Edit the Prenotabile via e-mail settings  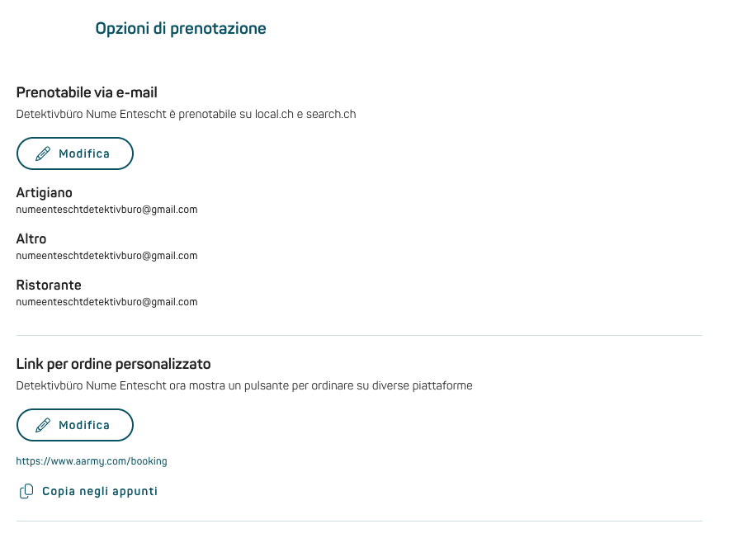click(75, 153)
